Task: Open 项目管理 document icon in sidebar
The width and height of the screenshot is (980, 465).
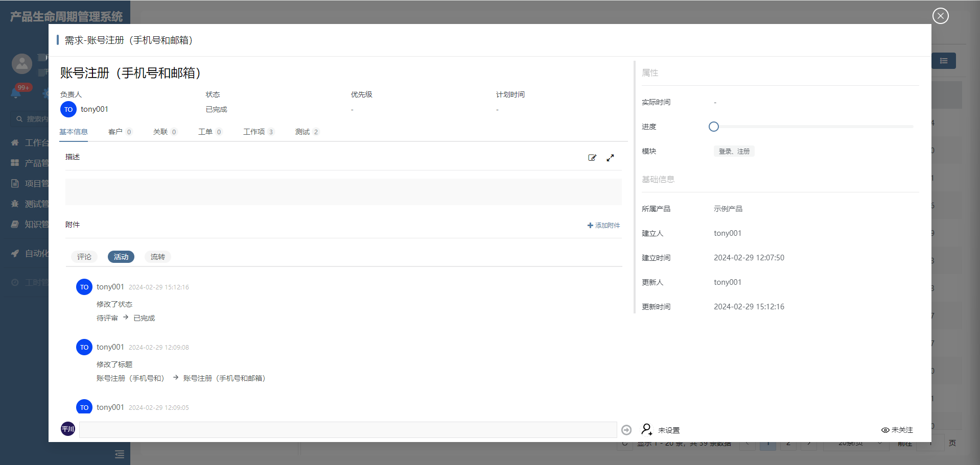Action: pos(15,183)
